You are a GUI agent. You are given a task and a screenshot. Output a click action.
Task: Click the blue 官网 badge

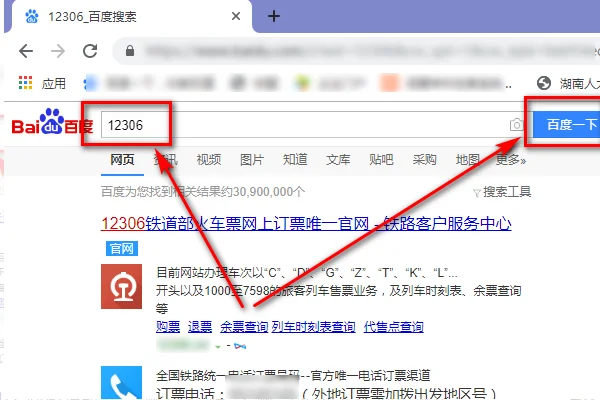pos(122,249)
